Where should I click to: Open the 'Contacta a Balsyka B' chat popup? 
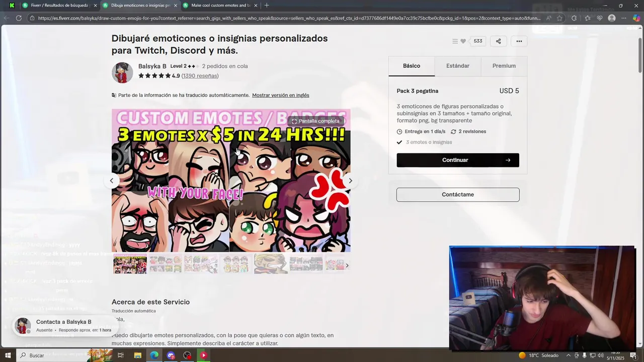63,326
